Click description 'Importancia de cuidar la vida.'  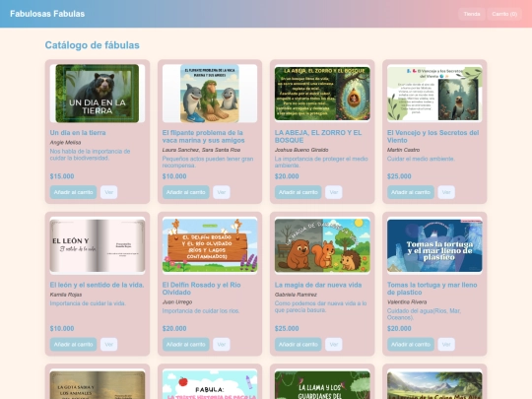88,303
